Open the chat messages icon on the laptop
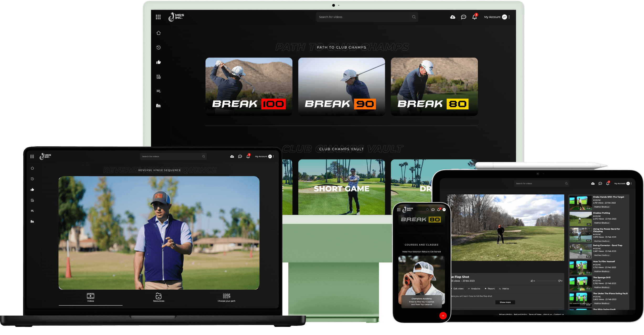The height and width of the screenshot is (335, 644). pyautogui.click(x=240, y=157)
